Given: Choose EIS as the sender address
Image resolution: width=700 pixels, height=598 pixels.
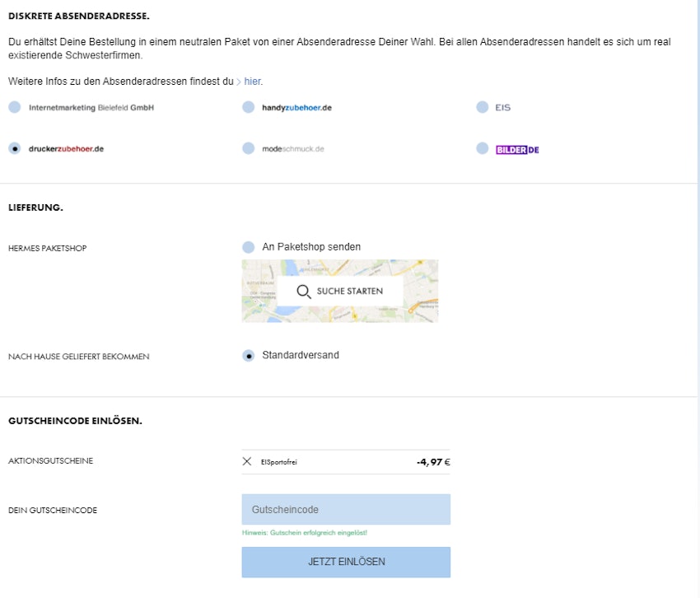Looking at the screenshot, I should pos(482,107).
